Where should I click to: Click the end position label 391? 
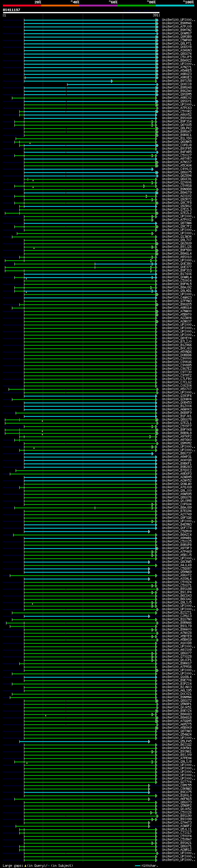pyautogui.click(x=155, y=15)
